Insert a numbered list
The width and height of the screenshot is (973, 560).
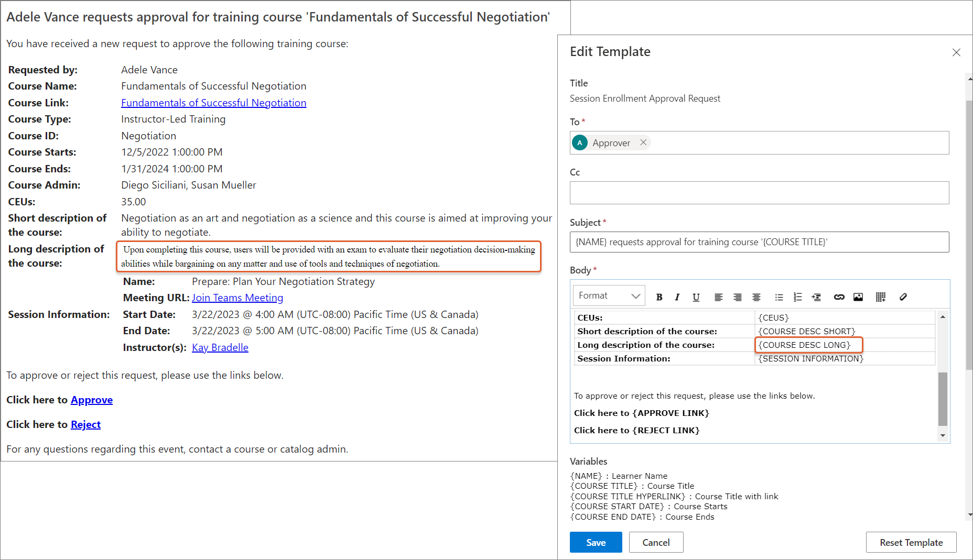tap(797, 297)
